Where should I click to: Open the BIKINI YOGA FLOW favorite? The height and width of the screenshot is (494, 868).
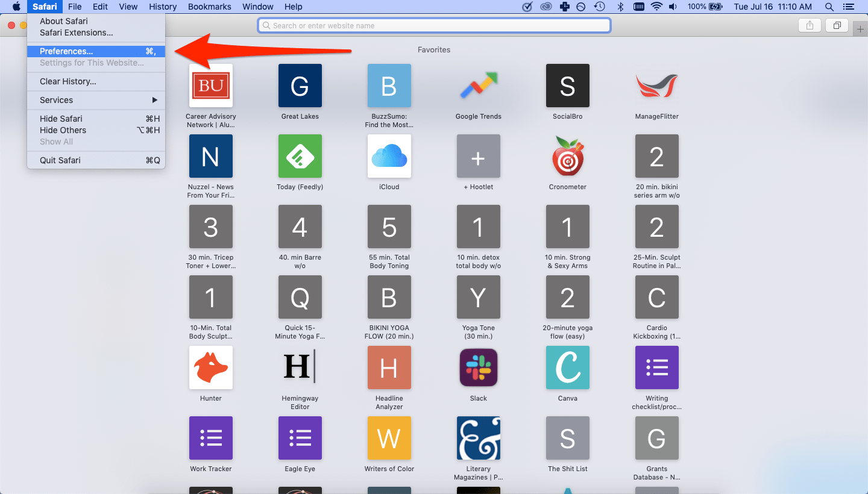(389, 297)
